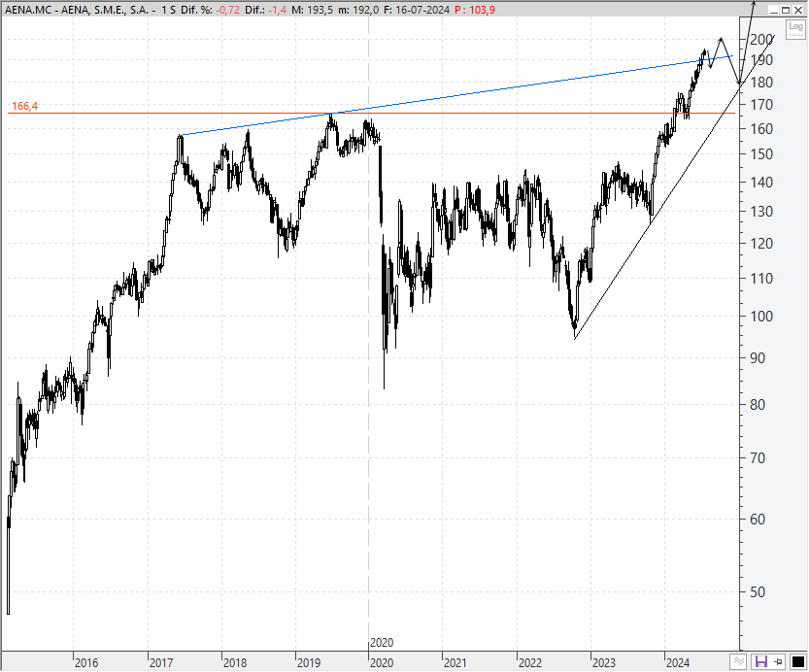Click the 200 price axis label

coord(761,39)
